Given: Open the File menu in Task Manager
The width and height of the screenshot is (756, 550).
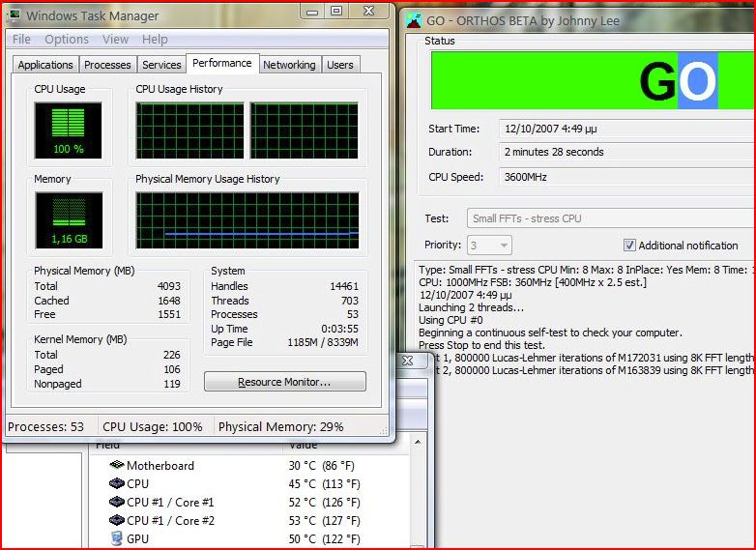Looking at the screenshot, I should pyautogui.click(x=21, y=39).
